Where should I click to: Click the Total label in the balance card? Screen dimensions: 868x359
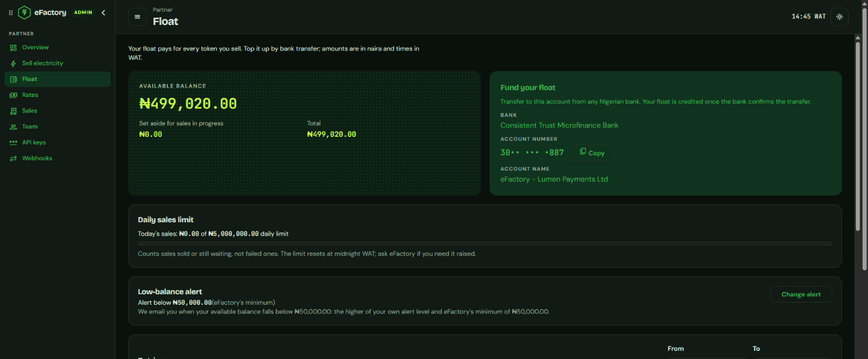(x=314, y=123)
